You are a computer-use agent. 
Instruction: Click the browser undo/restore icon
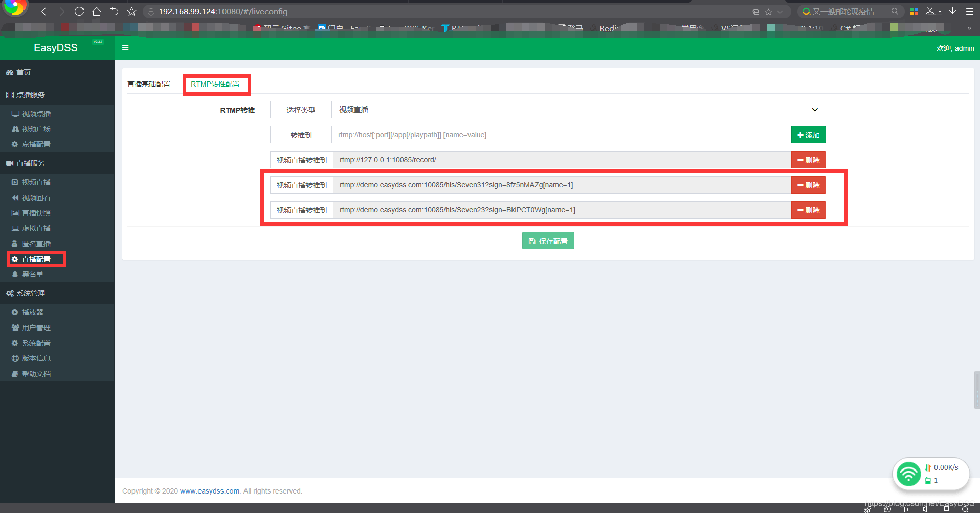pos(114,11)
